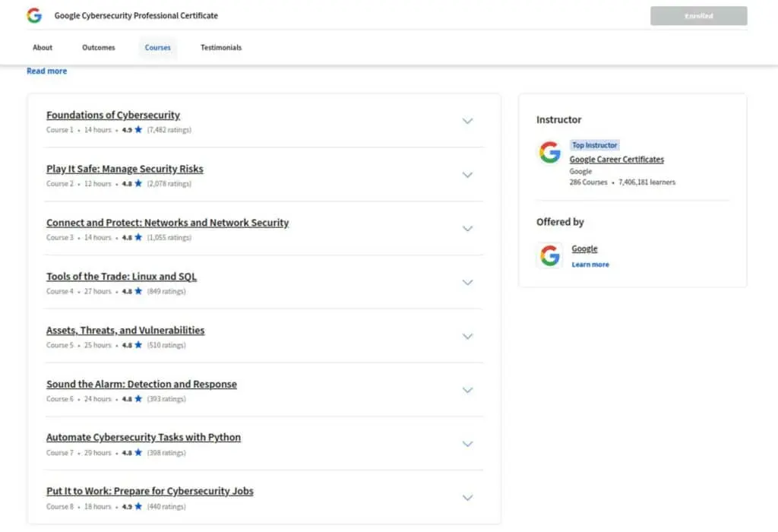Expand Assets, Threats, and Vulnerabilities chevron
The height and width of the screenshot is (532, 778).
(x=467, y=337)
